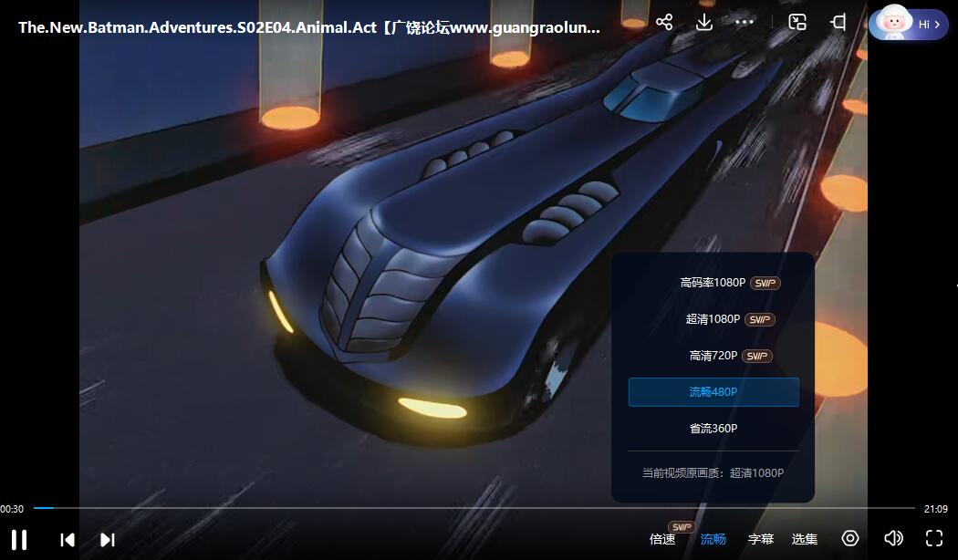
Task: Collapse the 流畅 quality menu
Action: [x=713, y=539]
